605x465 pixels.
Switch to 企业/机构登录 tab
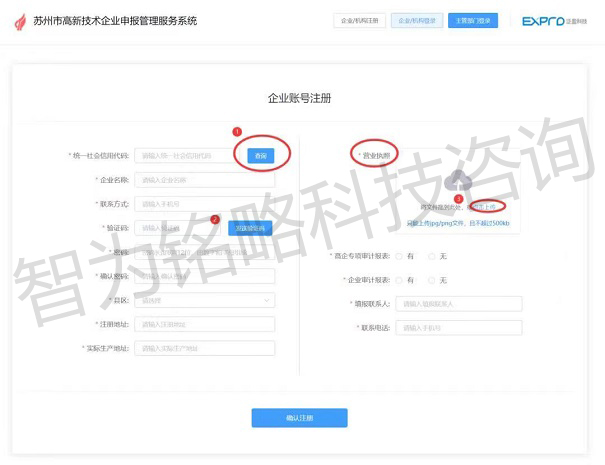(415, 20)
